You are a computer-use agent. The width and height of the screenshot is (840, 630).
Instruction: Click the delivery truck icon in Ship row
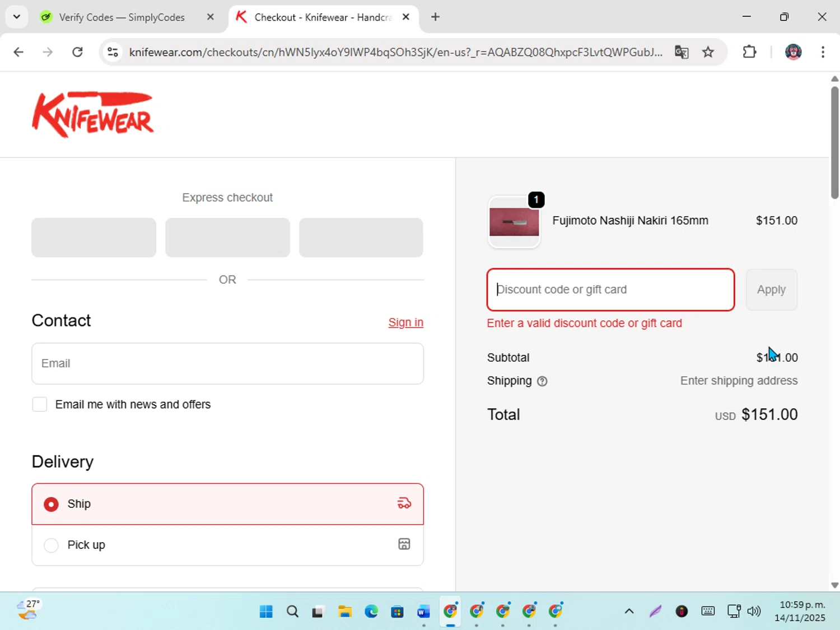click(404, 503)
